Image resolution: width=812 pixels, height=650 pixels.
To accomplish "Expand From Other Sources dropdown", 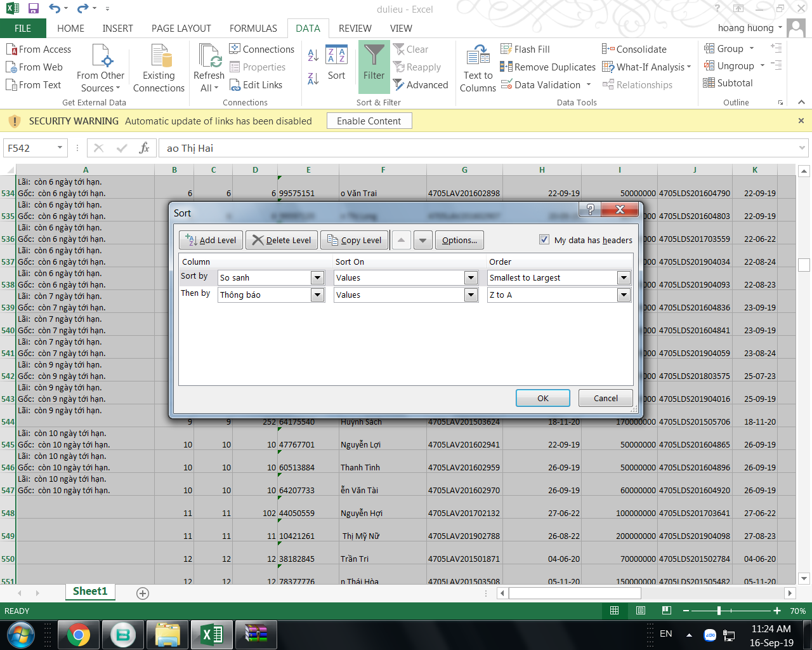I will tap(100, 68).
